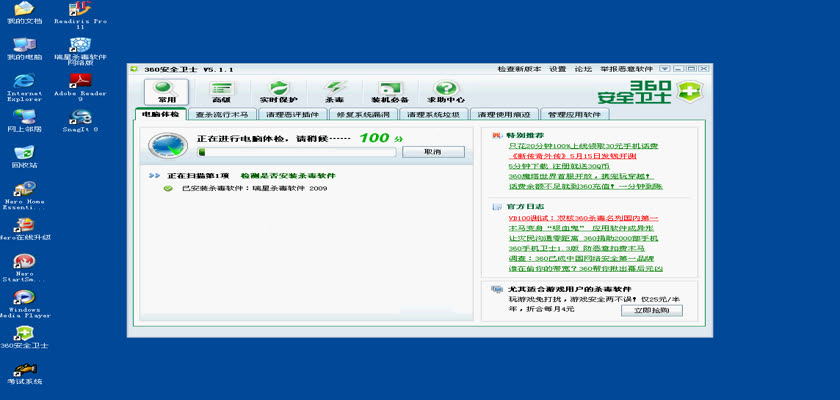
Task: Click text 正在进行电脑体检，请稍候
Action: pos(274,139)
